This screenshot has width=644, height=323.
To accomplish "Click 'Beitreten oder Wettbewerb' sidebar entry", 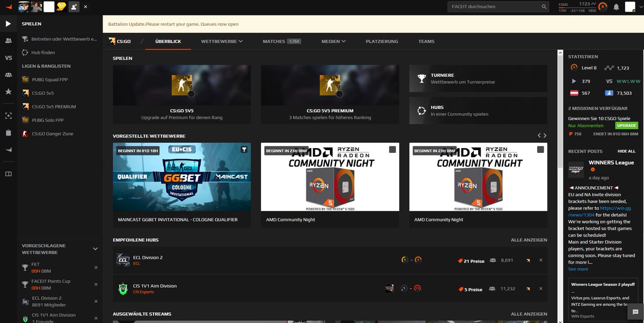I will [x=59, y=39].
